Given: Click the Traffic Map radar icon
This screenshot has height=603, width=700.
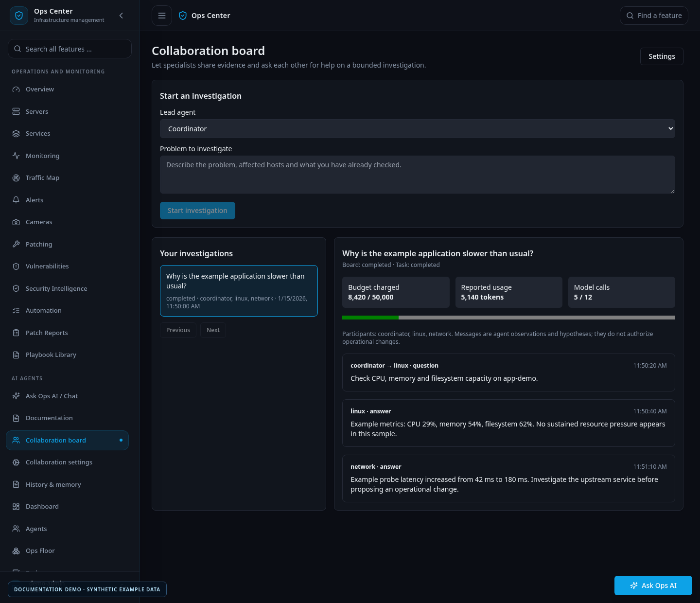Looking at the screenshot, I should coord(16,178).
